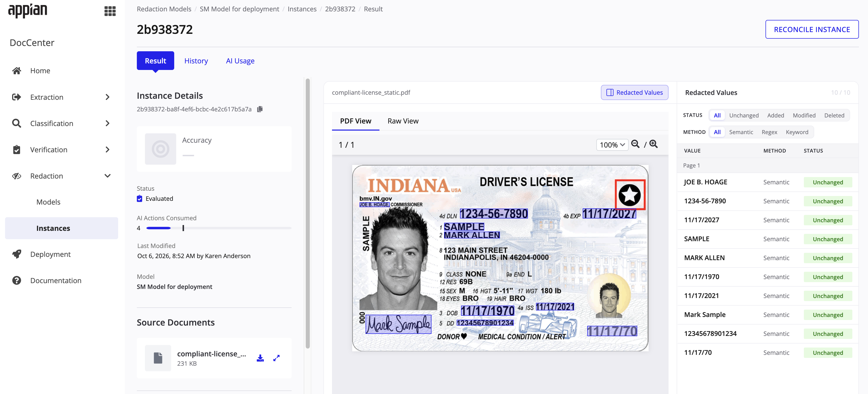
Task: Copy the instance ID to clipboard
Action: tap(260, 109)
